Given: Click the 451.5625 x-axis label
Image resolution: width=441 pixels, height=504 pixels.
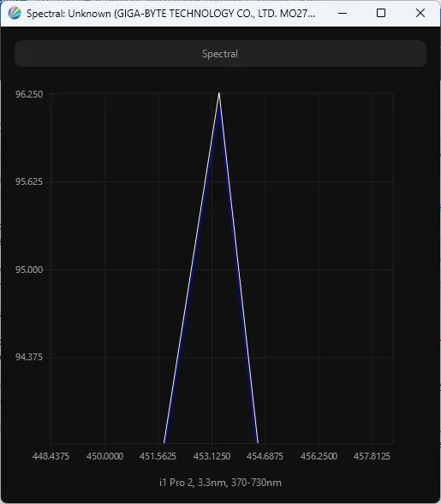Looking at the screenshot, I should (158, 456).
